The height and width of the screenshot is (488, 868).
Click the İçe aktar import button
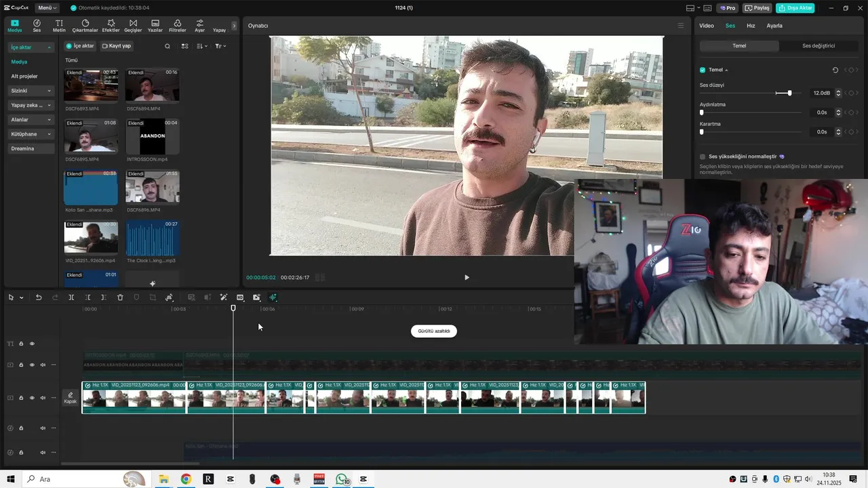pos(80,46)
